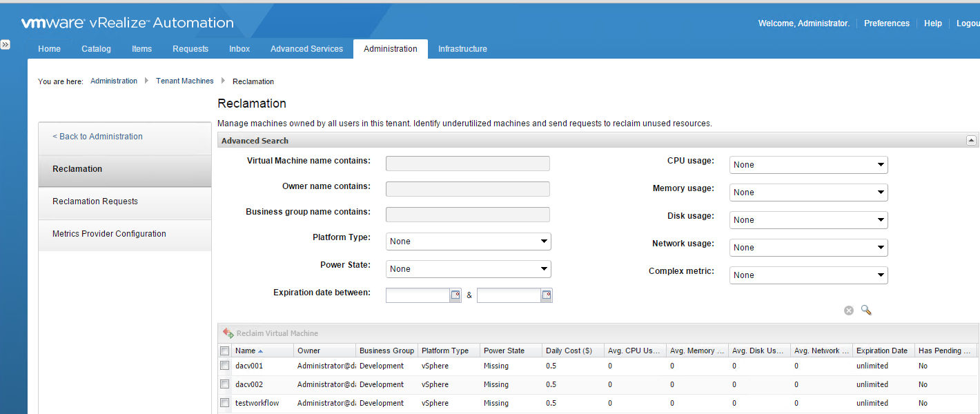Sort by Avg. CPU Us... column header
This screenshot has width=980, height=414.
635,351
